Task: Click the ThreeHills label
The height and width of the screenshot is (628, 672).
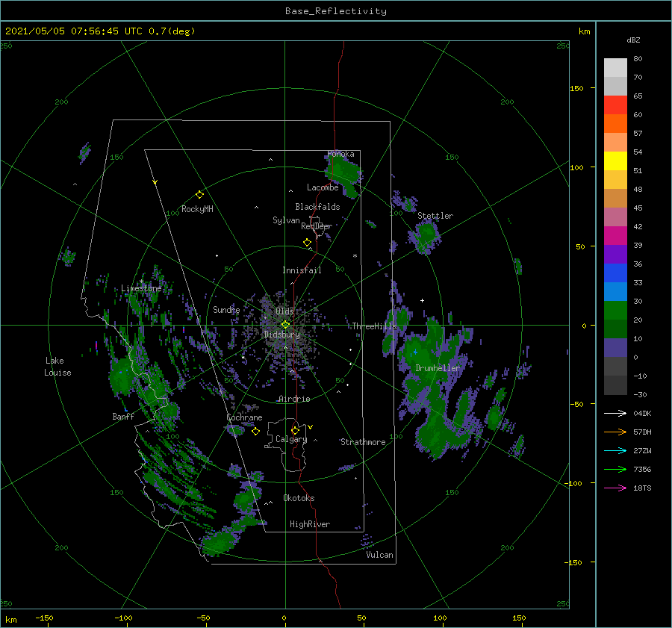Action: tap(375, 326)
